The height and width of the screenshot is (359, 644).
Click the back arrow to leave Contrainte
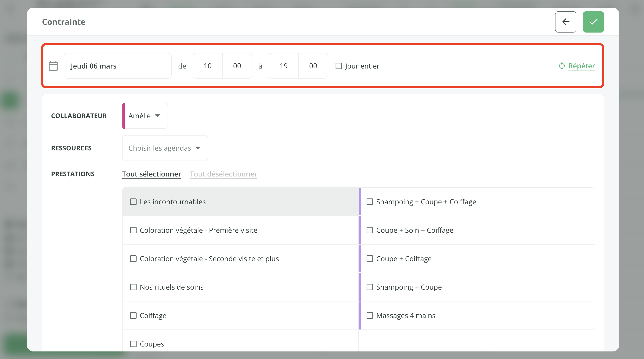[566, 22]
